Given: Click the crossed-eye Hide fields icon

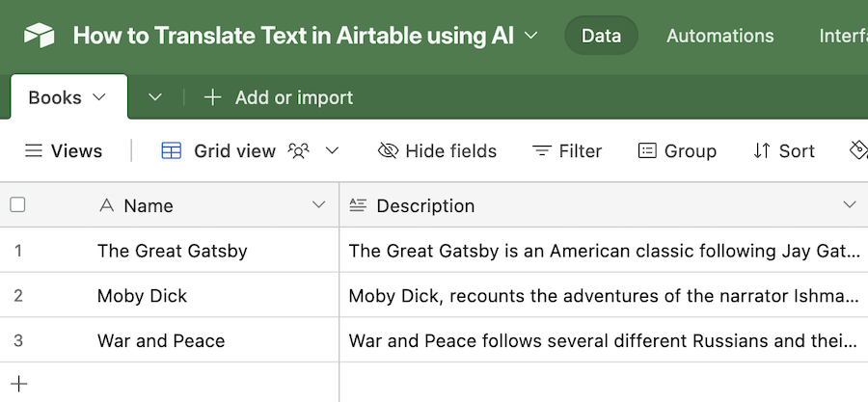Looking at the screenshot, I should click(388, 151).
